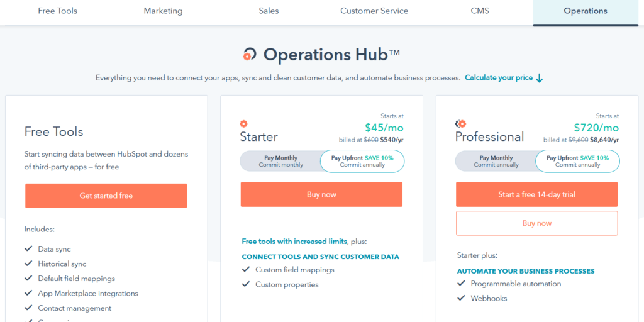Click Default field mappings text
The image size is (644, 322).
tap(76, 279)
